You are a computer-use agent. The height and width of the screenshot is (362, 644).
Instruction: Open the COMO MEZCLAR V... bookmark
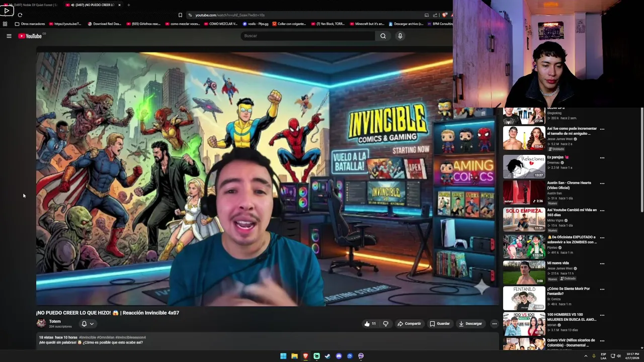tap(221, 24)
